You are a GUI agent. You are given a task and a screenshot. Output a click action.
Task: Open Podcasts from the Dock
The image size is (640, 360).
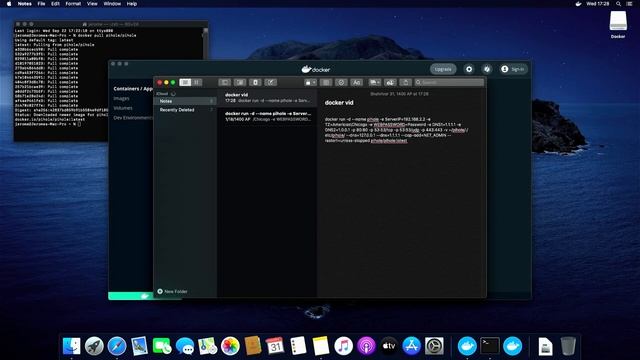tap(366, 346)
